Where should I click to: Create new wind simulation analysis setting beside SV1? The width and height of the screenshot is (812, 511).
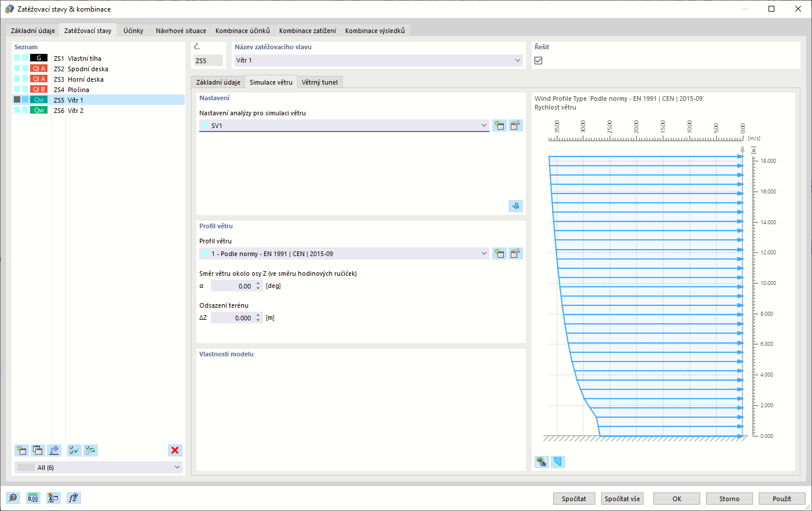pos(499,125)
